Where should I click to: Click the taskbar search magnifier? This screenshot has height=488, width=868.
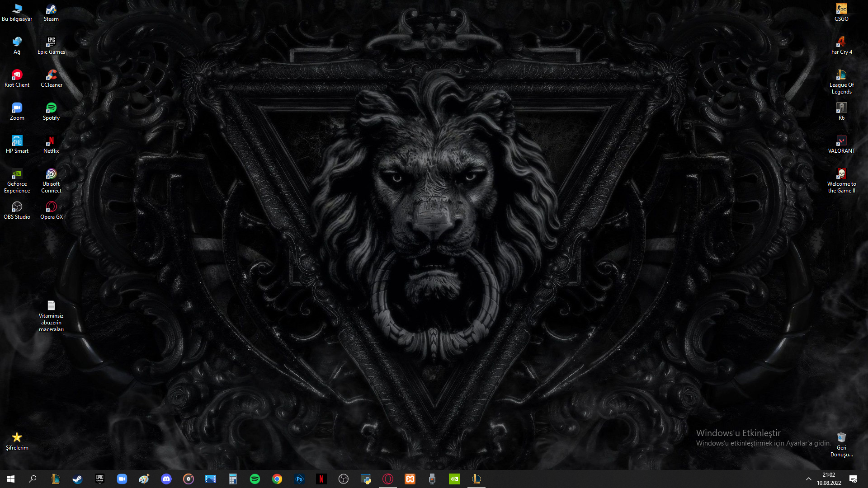tap(33, 479)
